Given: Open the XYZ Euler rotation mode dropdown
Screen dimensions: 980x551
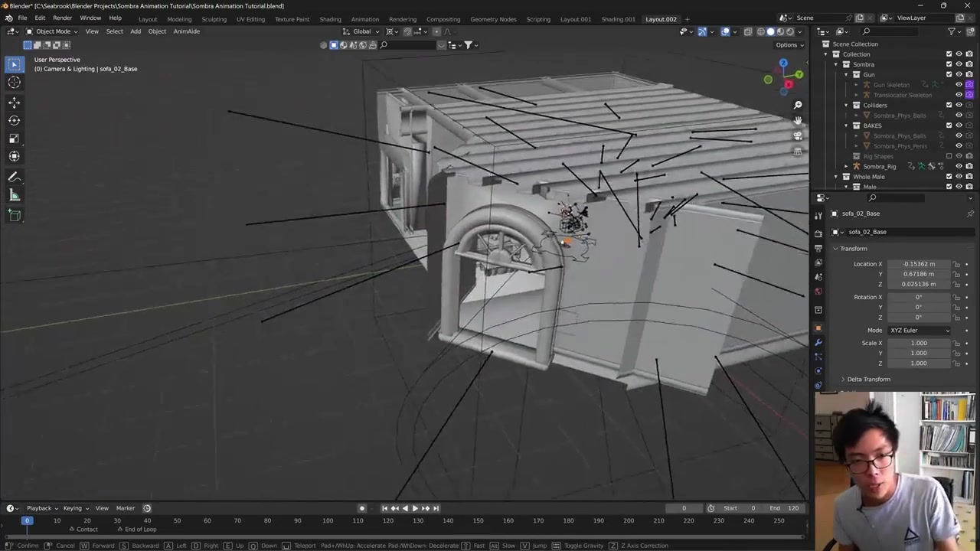Looking at the screenshot, I should coord(919,331).
